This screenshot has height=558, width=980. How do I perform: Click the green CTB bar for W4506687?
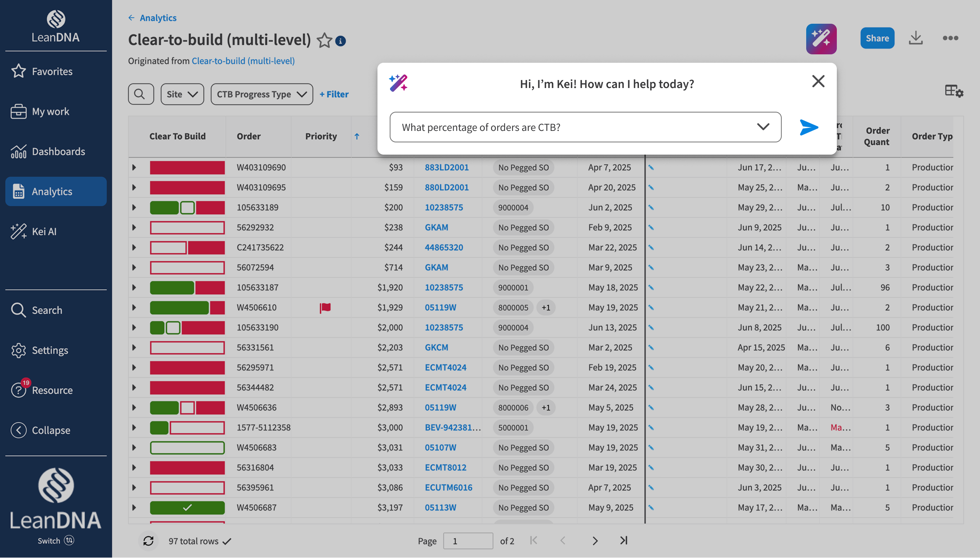[x=187, y=507]
